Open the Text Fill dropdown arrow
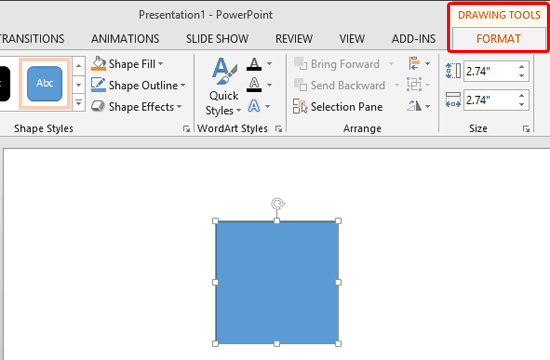Image resolution: width=550 pixels, height=360 pixels. point(269,64)
